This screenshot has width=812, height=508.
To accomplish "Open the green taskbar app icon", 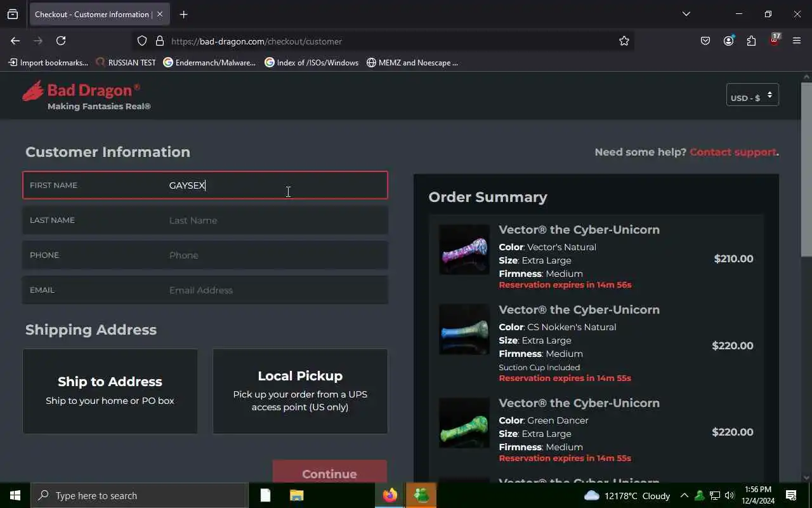I will point(421,495).
